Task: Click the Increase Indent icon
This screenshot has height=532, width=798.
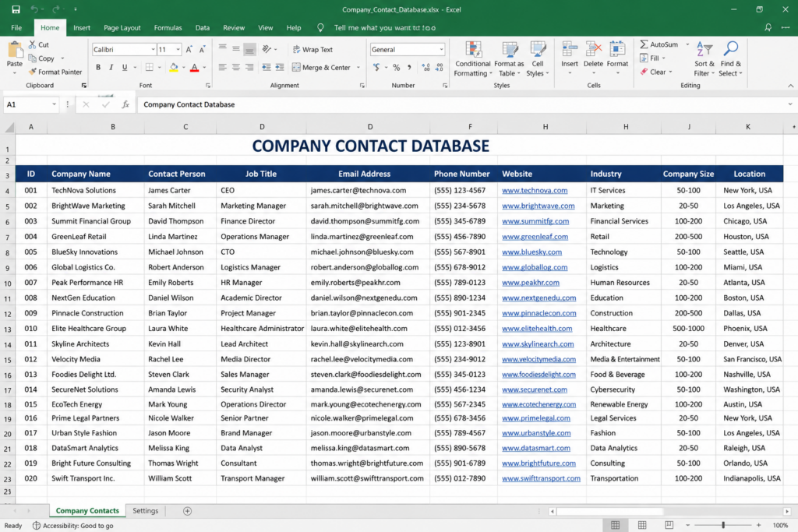Action: click(280, 67)
